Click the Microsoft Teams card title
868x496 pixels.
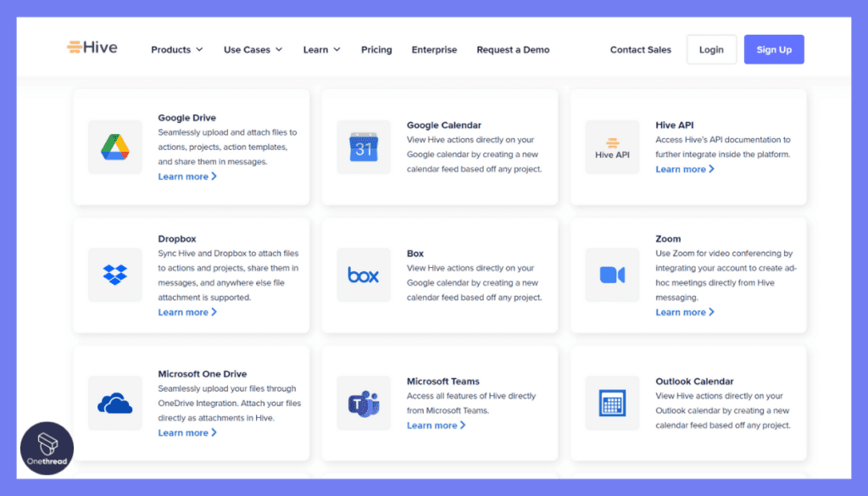tap(443, 382)
